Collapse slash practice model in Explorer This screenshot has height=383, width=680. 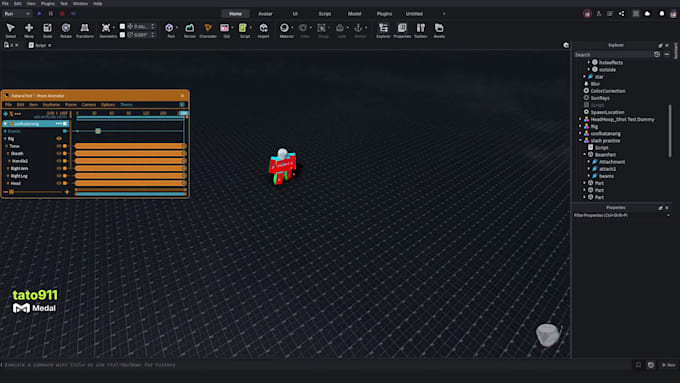coord(580,141)
